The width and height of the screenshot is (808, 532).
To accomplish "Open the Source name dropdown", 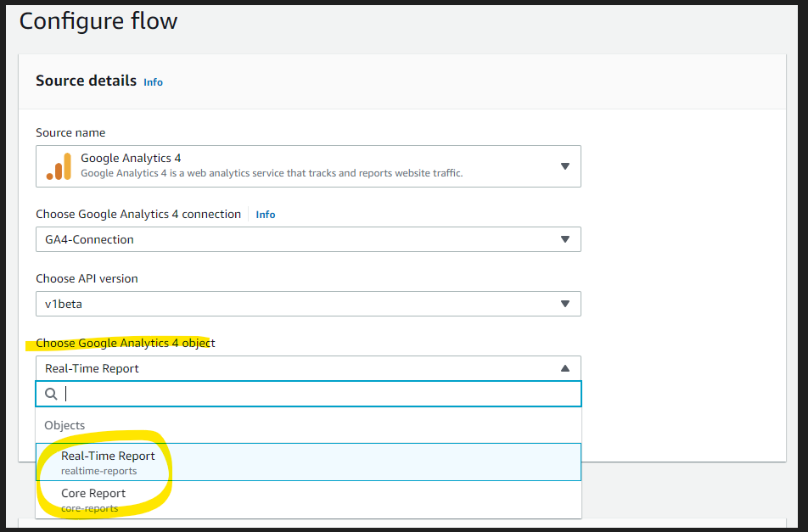I will 308,165.
